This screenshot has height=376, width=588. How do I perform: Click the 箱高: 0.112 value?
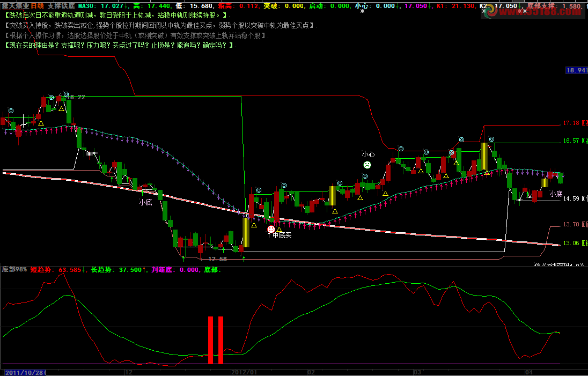(239, 6)
